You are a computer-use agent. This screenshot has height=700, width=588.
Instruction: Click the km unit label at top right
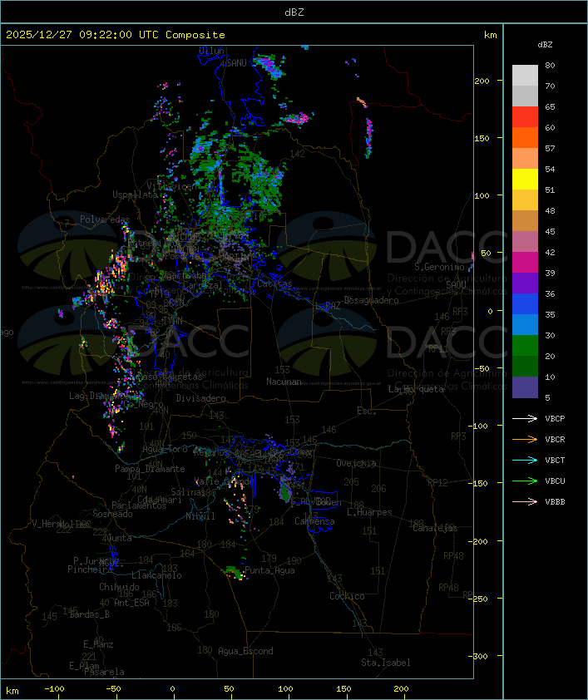[490, 35]
